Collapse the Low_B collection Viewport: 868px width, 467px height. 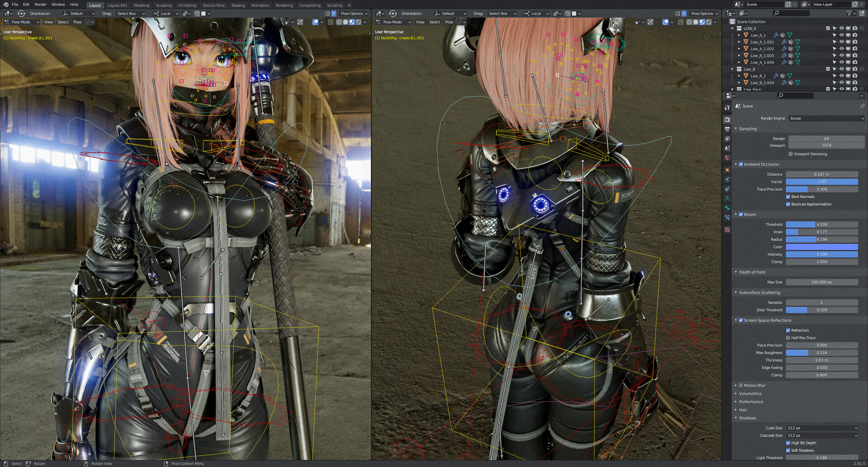(x=732, y=69)
